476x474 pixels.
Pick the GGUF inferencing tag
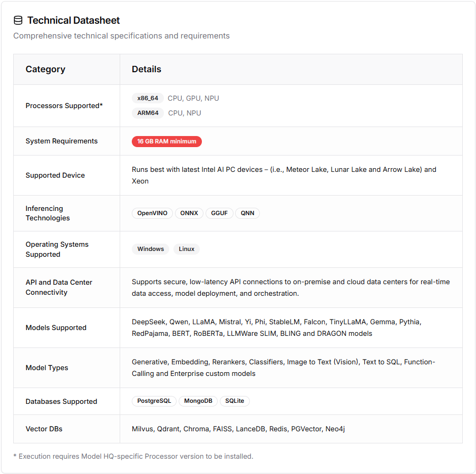pos(219,213)
